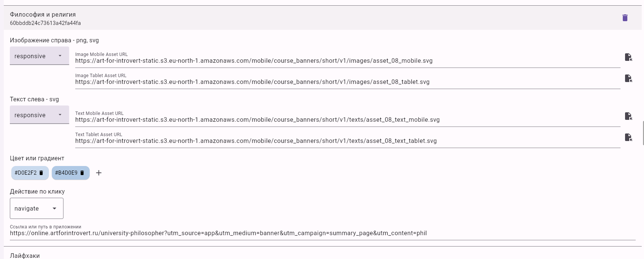Remove the #B4D0E9 color via trash icon
Viewport: 644px width, 259px height.
coord(82,173)
